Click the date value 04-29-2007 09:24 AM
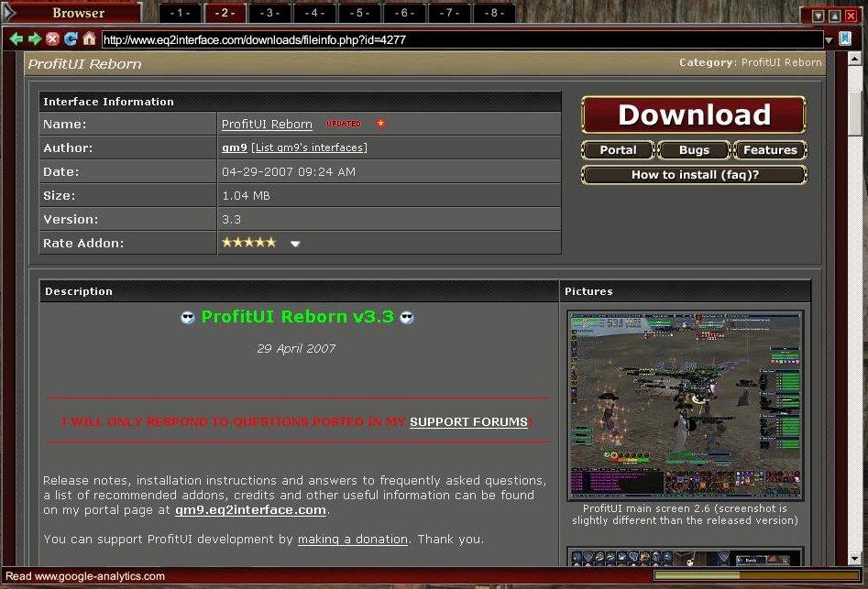The image size is (868, 589). pyautogui.click(x=289, y=172)
